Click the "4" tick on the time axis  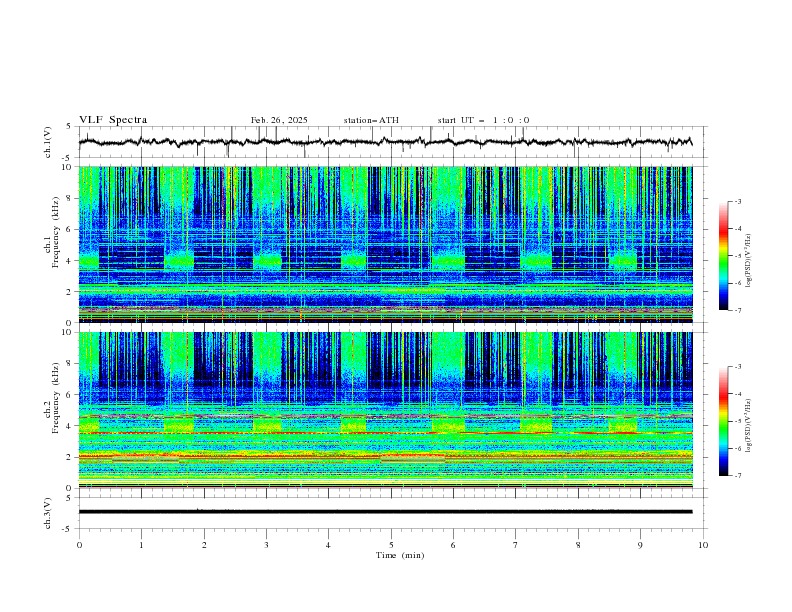click(x=328, y=545)
